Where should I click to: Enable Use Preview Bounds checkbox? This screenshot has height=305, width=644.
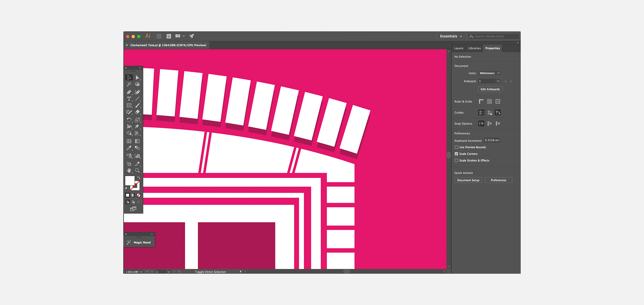tap(456, 147)
